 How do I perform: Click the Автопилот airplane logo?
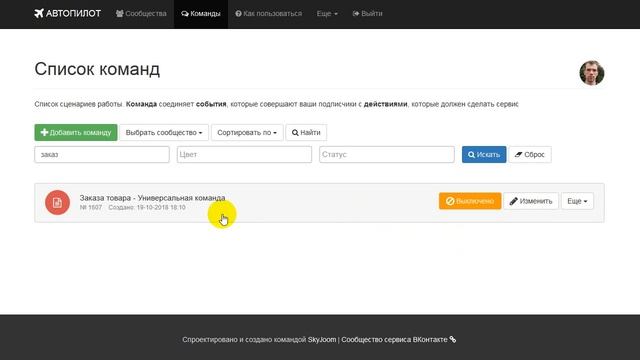click(67, 13)
